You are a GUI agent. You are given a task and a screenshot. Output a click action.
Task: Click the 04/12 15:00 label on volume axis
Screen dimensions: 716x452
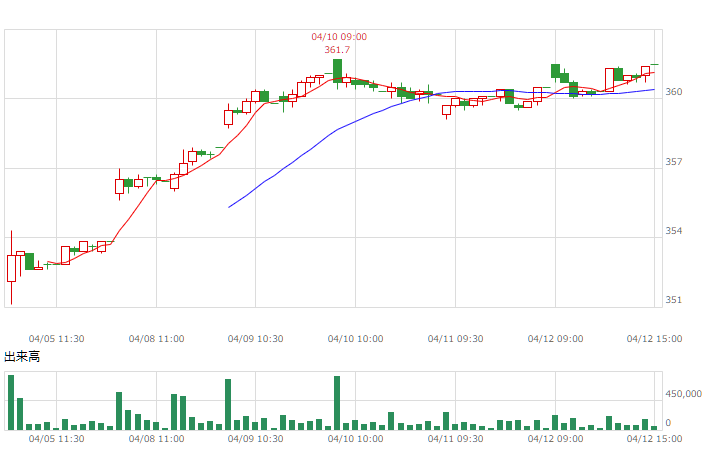654,439
